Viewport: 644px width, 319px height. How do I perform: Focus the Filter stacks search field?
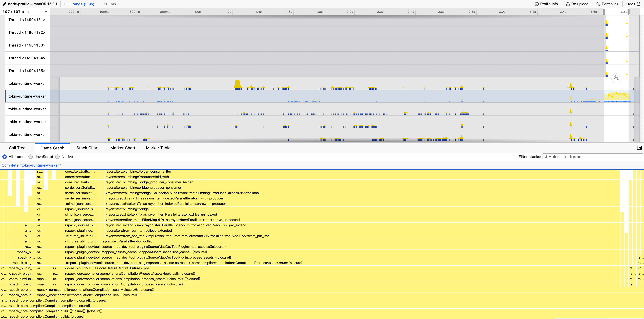click(x=592, y=157)
